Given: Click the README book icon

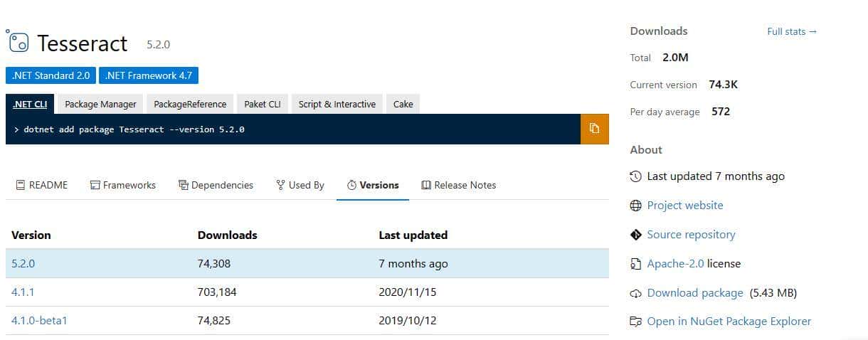Looking at the screenshot, I should click(20, 185).
